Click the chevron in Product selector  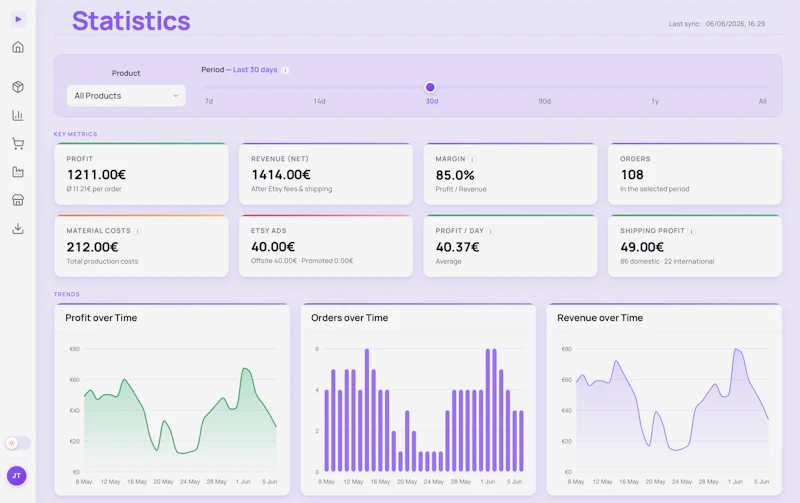pos(176,96)
